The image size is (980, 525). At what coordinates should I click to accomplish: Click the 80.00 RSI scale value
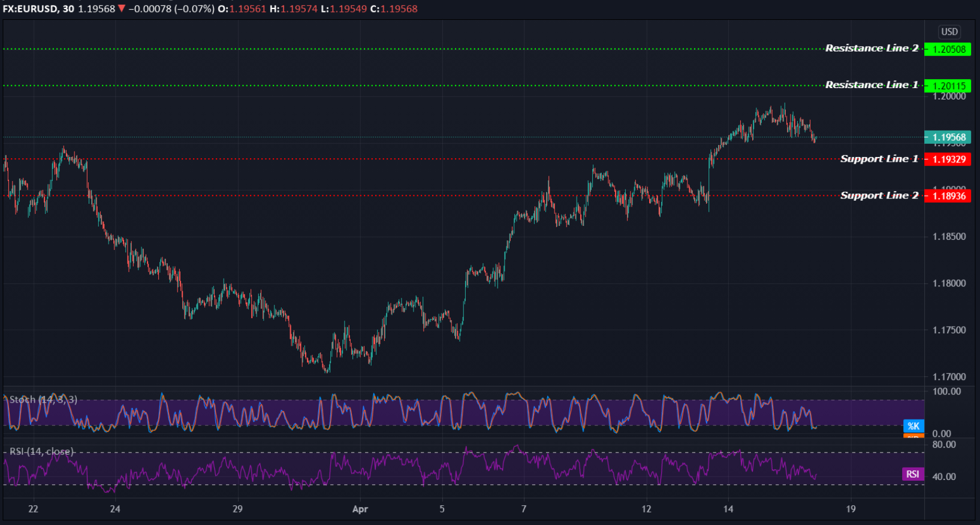coord(945,445)
